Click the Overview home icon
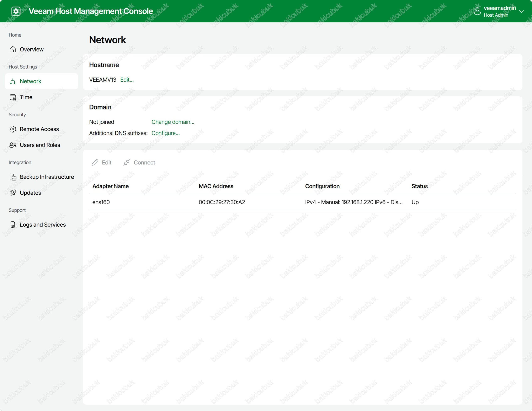532x411 pixels. (13, 49)
